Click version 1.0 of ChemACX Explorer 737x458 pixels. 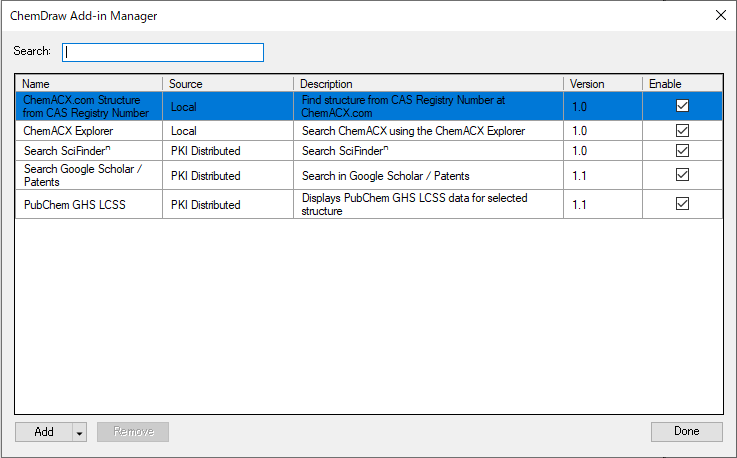pyautogui.click(x=579, y=131)
